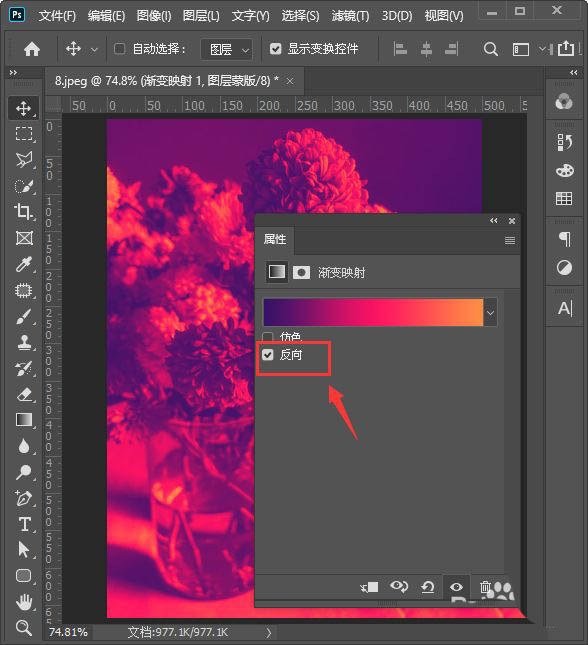Select the Eraser tool
The width and height of the screenshot is (588, 645).
coord(24,394)
